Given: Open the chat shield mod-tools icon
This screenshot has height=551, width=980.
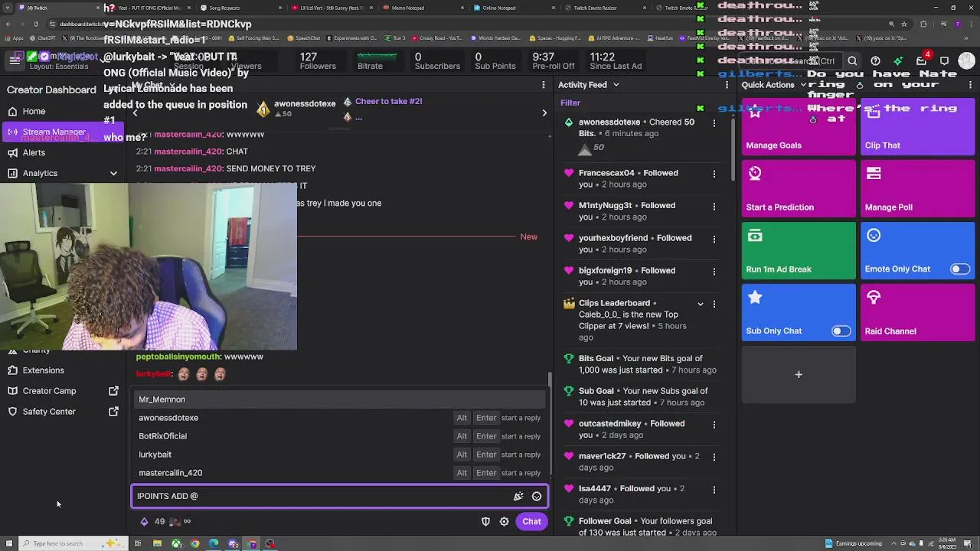Looking at the screenshot, I should pyautogui.click(x=485, y=522).
